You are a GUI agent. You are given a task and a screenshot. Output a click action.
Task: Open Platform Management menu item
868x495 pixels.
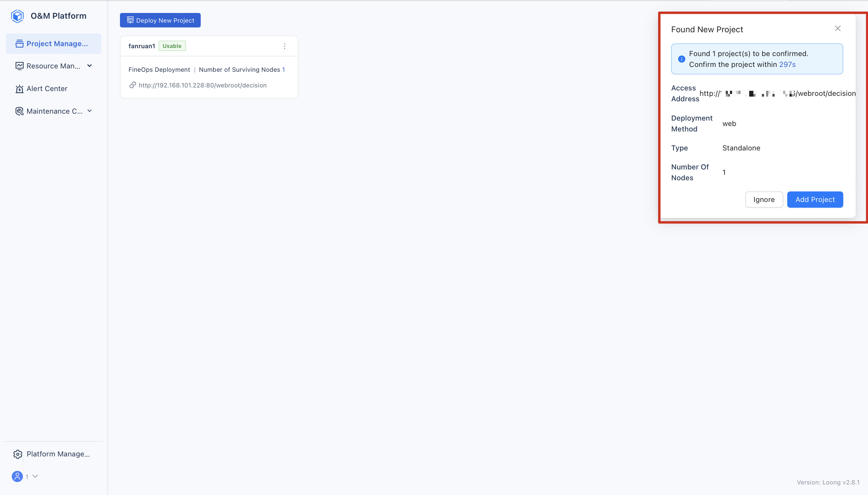58,454
